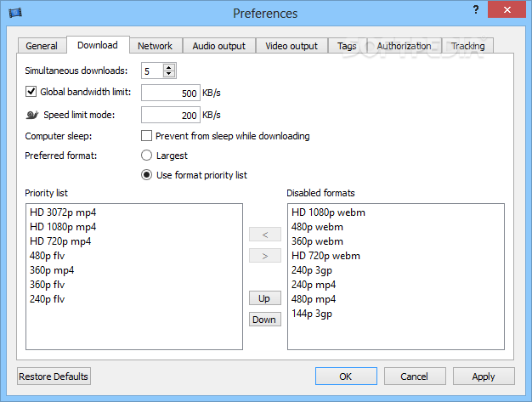Uncheck the Global bandwidth limit checkbox
Image resolution: width=532 pixels, height=402 pixels.
pyautogui.click(x=31, y=92)
